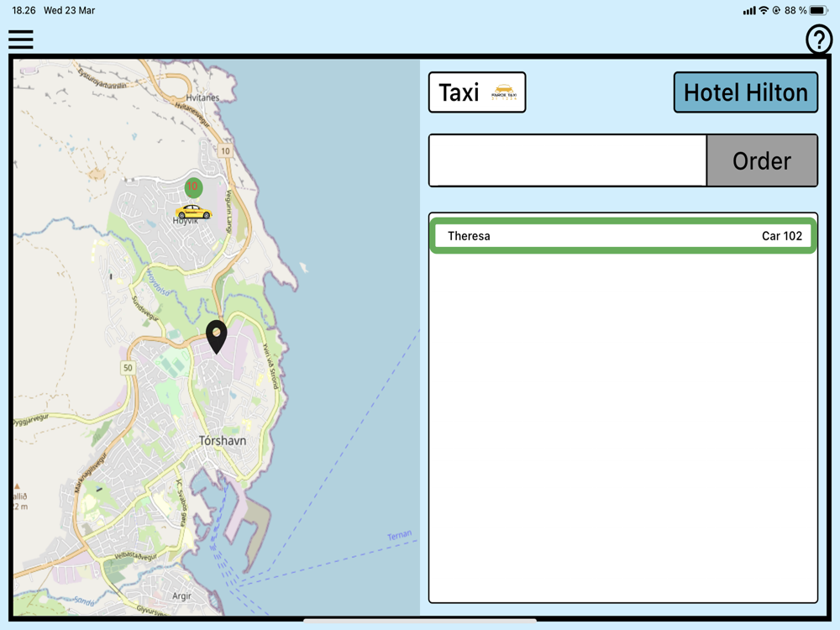Open the hamburger menu
Image resolution: width=840 pixels, height=630 pixels.
[x=21, y=39]
